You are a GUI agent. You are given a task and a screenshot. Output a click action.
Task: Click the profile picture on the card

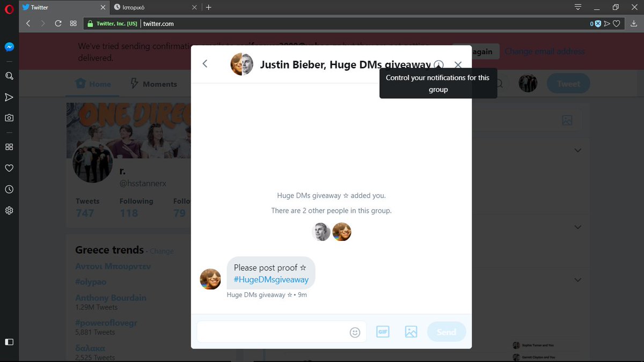coord(92,162)
